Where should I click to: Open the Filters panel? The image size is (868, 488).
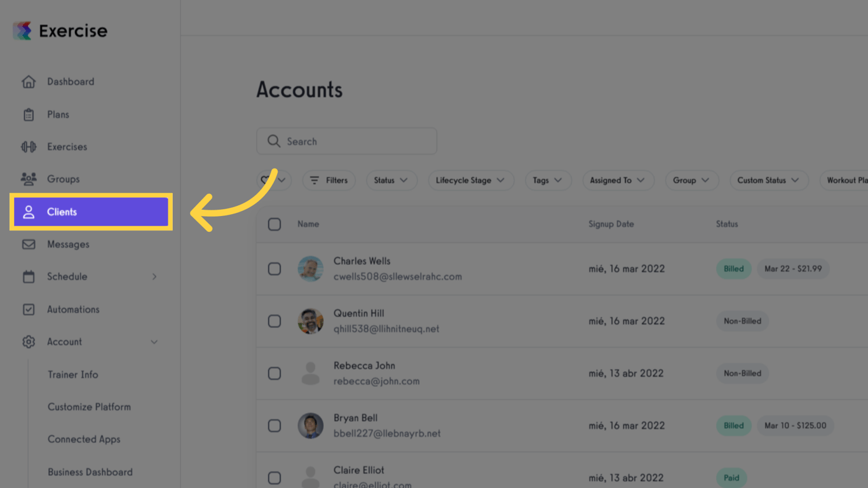329,180
